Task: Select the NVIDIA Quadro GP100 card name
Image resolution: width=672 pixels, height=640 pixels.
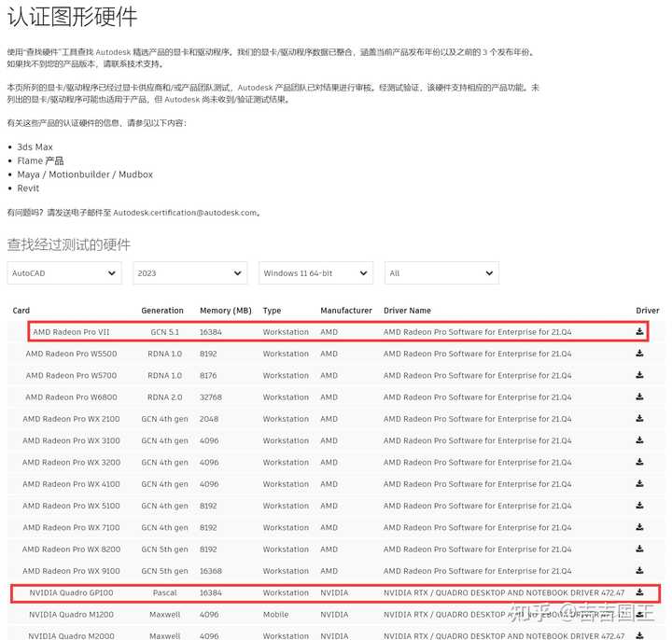Action: [x=71, y=592]
